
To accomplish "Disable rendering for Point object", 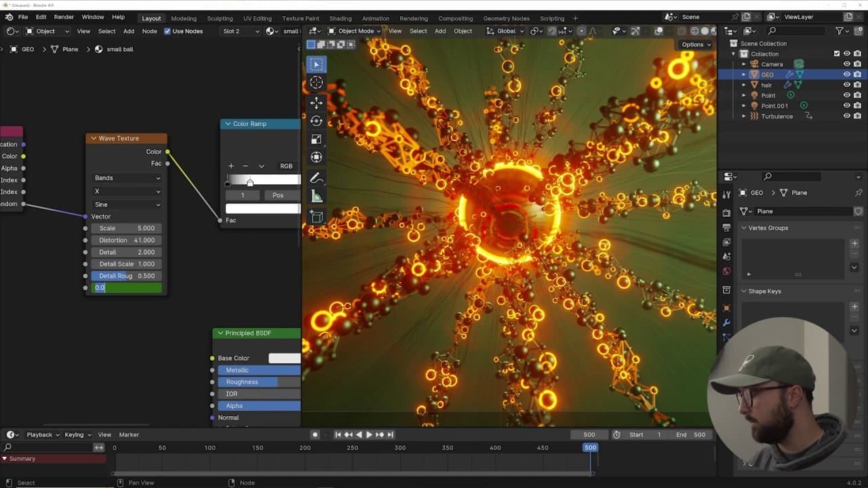I will pyautogui.click(x=857, y=96).
